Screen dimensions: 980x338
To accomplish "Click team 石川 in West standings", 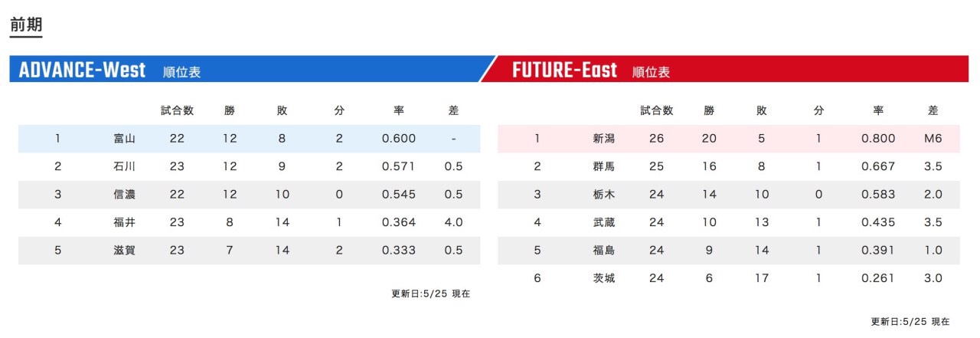I will (124, 166).
